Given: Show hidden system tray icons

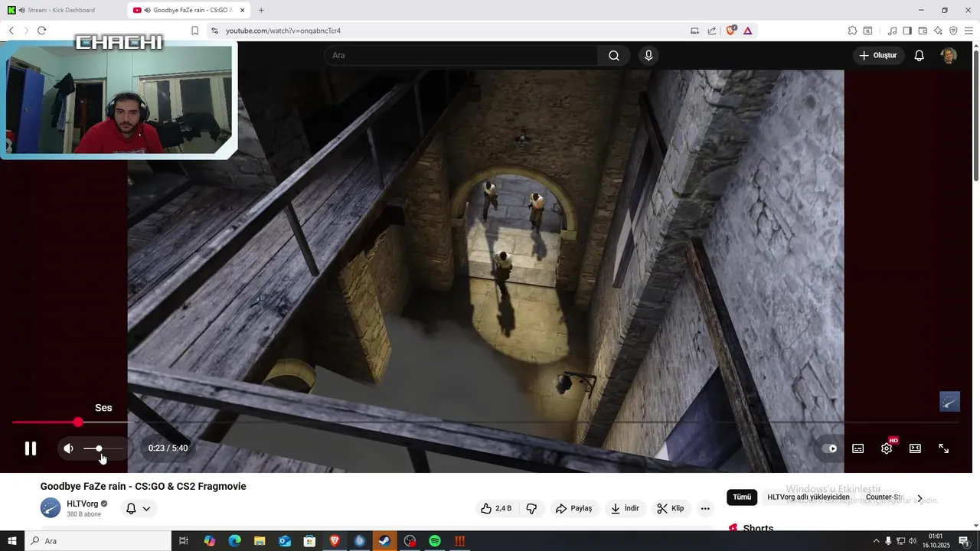Looking at the screenshot, I should (876, 541).
